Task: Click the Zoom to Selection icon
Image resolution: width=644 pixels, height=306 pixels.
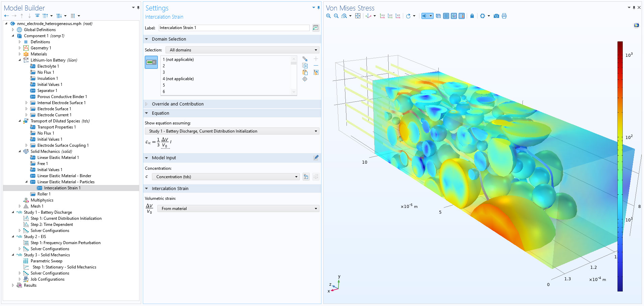Action: (305, 79)
